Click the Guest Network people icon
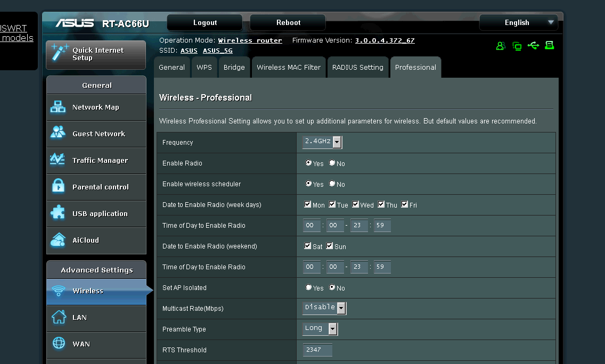605x364 pixels. point(58,133)
